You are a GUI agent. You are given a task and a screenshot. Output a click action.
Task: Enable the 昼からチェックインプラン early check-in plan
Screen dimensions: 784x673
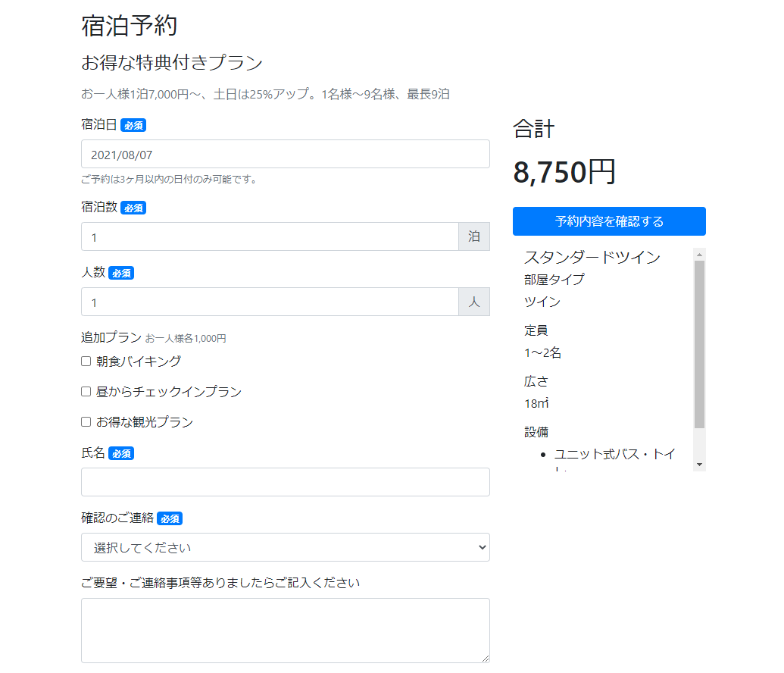[86, 391]
